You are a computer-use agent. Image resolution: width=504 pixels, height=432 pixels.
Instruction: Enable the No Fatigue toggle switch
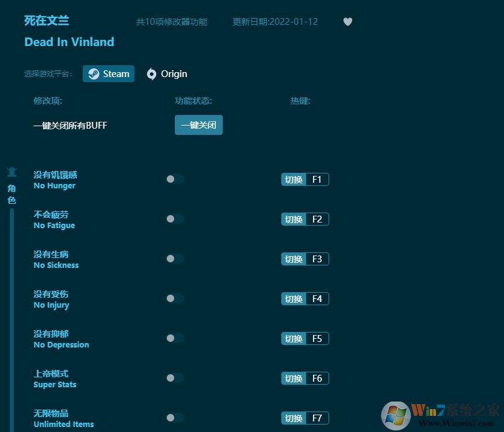(x=174, y=219)
